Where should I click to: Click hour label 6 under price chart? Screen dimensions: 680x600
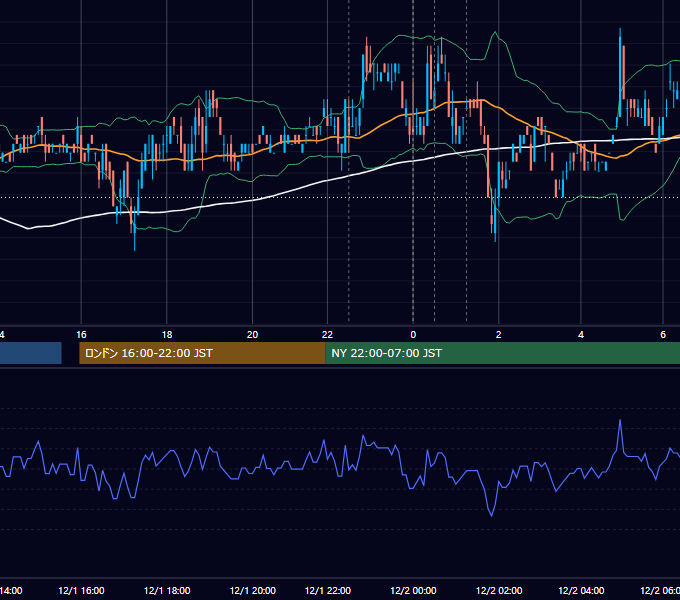[x=663, y=335]
